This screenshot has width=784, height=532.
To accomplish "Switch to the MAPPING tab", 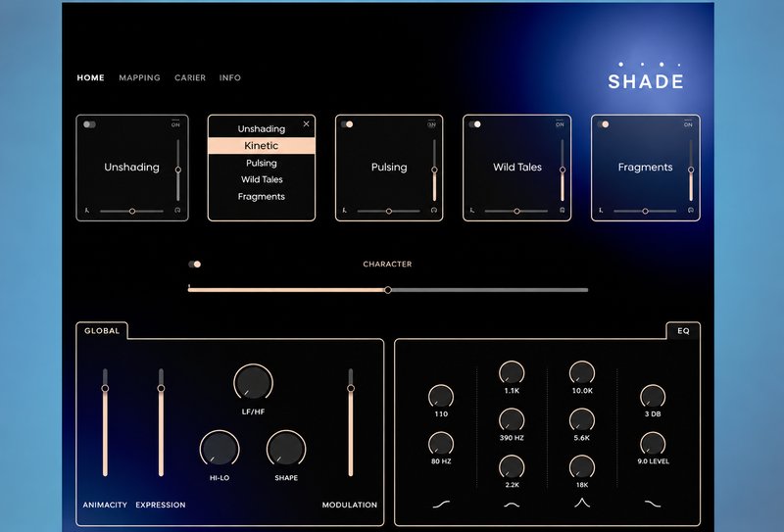I will [139, 77].
